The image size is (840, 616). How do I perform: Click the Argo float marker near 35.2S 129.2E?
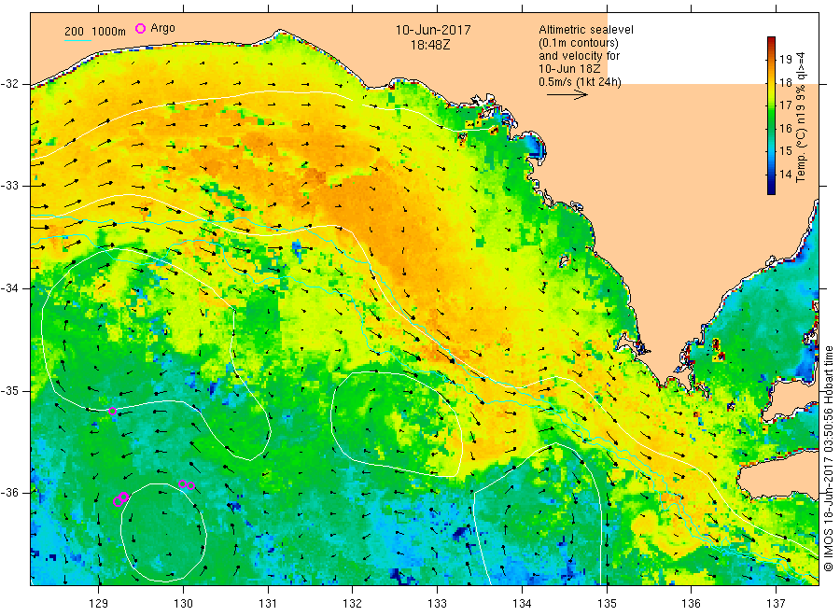113,412
